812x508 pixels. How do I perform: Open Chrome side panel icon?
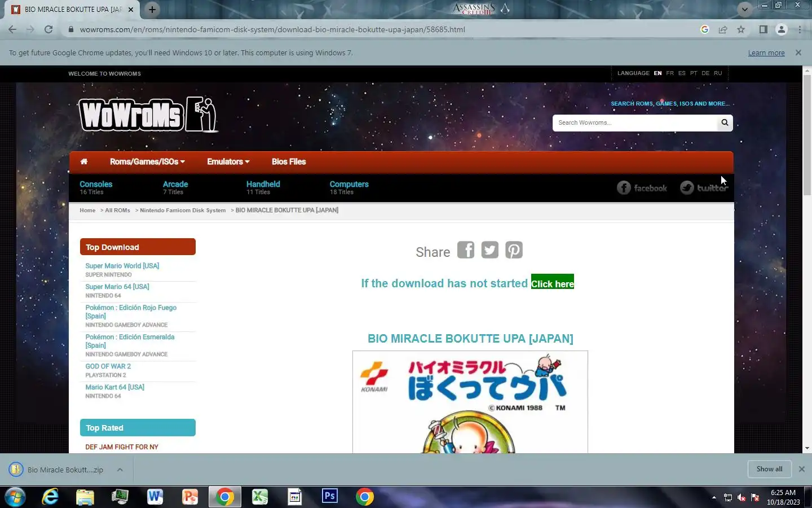(x=763, y=29)
